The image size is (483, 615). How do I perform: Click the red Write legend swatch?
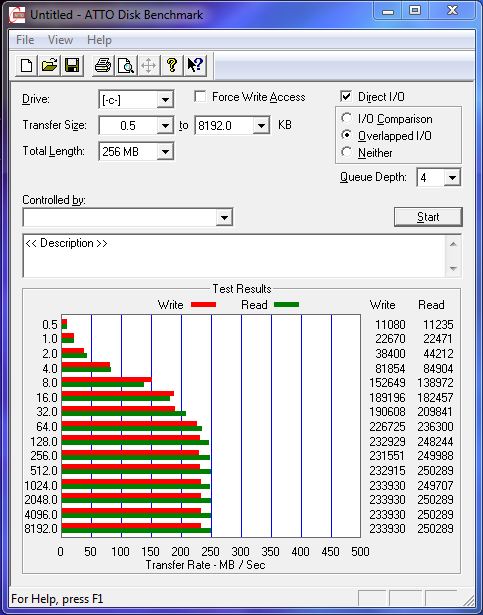[x=203, y=305]
